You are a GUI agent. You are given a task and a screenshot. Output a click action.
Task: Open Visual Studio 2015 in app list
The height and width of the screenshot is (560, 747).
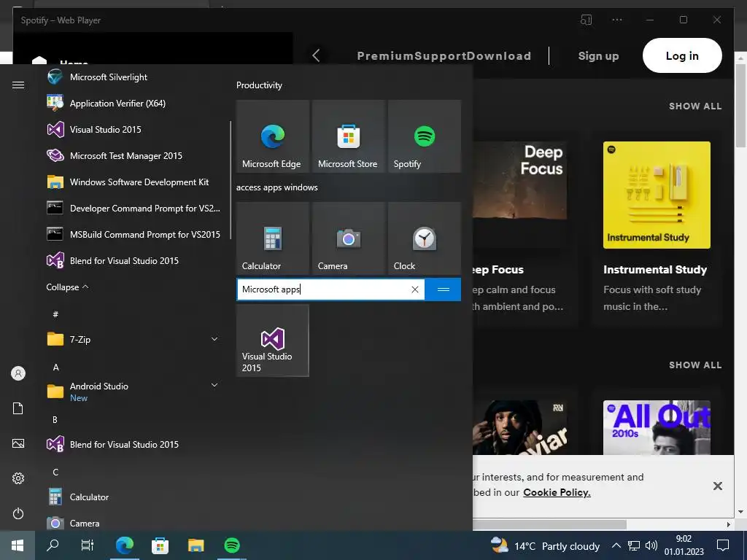click(133, 130)
